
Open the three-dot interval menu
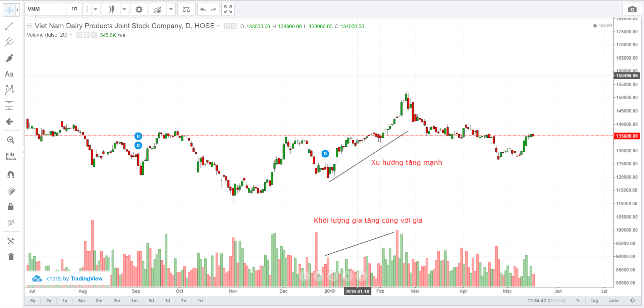tap(87, 9)
